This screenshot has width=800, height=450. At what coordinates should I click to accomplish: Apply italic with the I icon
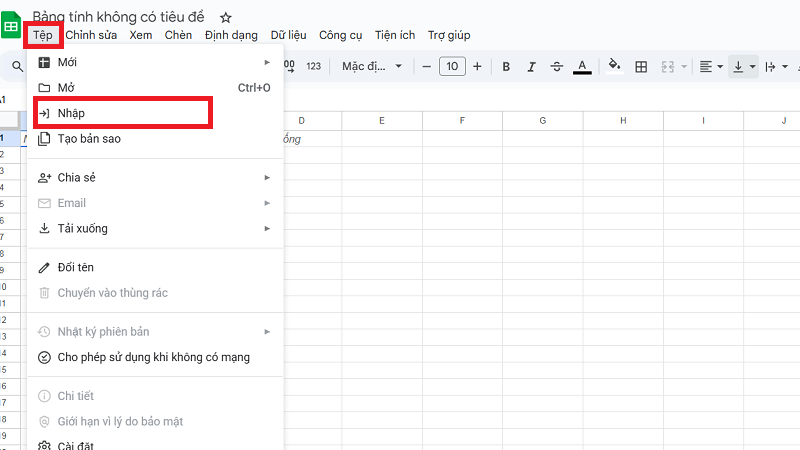[x=531, y=67]
